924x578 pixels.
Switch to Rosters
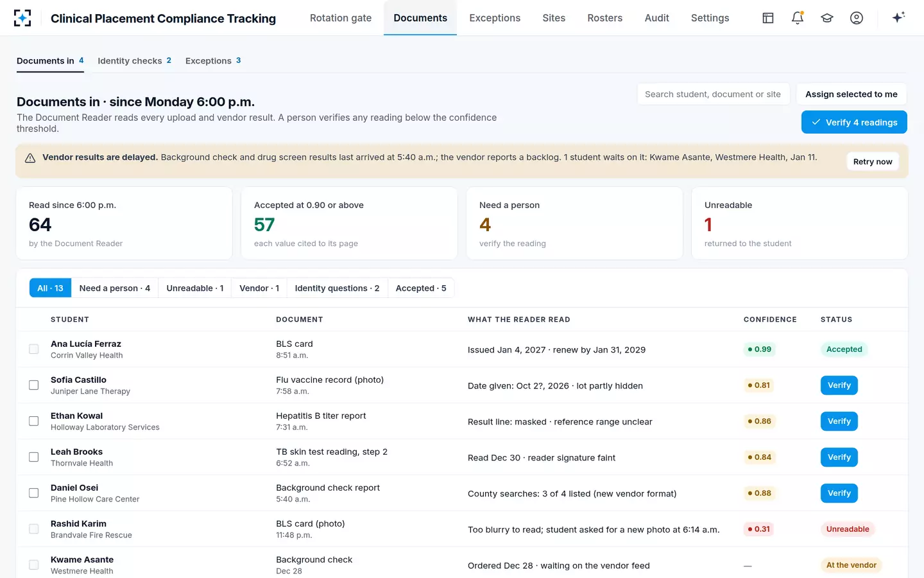coord(605,18)
